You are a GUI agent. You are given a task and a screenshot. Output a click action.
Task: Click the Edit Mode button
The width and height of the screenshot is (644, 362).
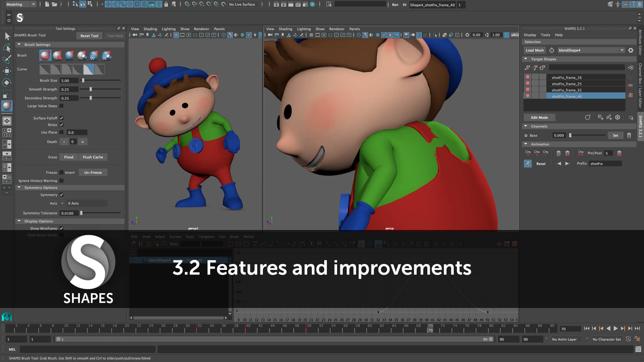tap(539, 117)
